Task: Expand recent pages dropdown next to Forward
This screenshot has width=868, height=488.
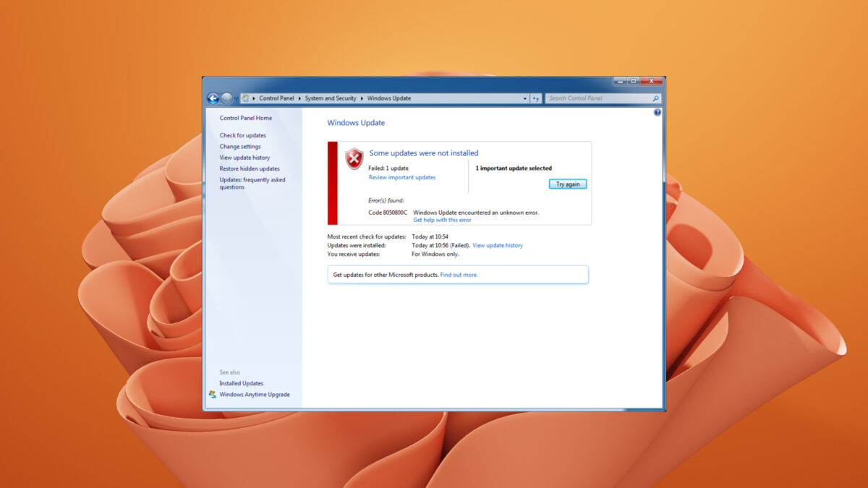Action: tap(236, 99)
